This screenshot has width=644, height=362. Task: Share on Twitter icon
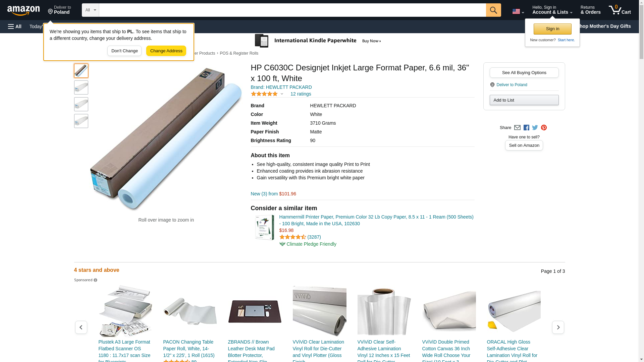click(x=535, y=127)
